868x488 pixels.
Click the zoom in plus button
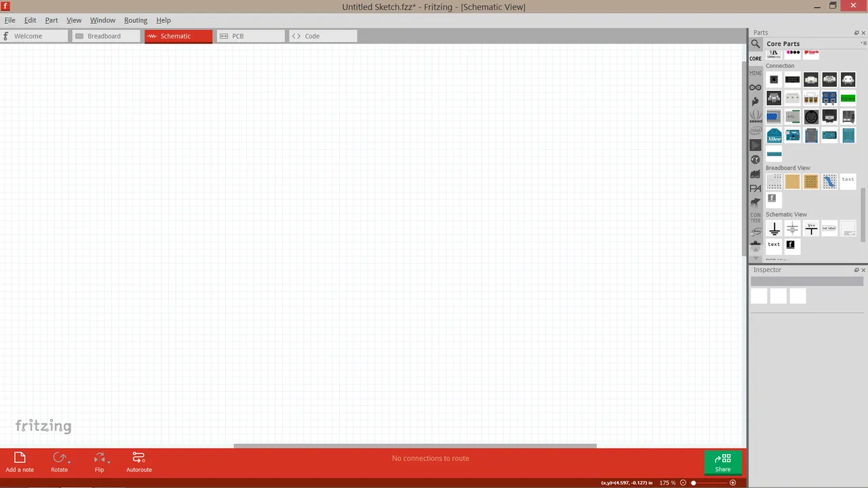pyautogui.click(x=732, y=483)
